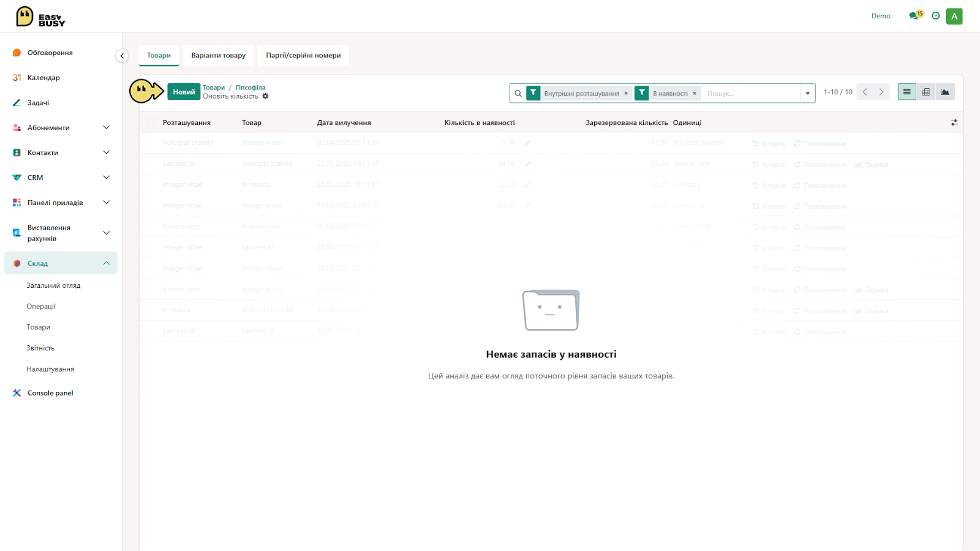Image resolution: width=980 pixels, height=551 pixels.
Task: Open the messages icon with the 15 badge
Action: [x=916, y=15]
